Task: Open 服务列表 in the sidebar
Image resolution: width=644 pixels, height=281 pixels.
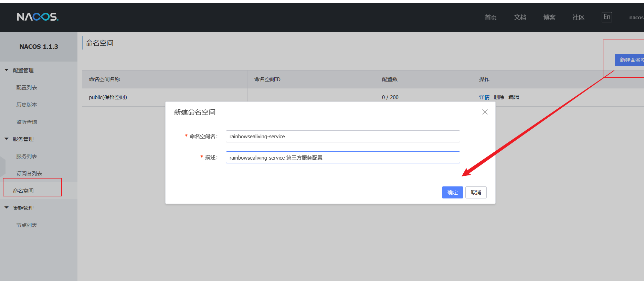Action: pos(27,156)
